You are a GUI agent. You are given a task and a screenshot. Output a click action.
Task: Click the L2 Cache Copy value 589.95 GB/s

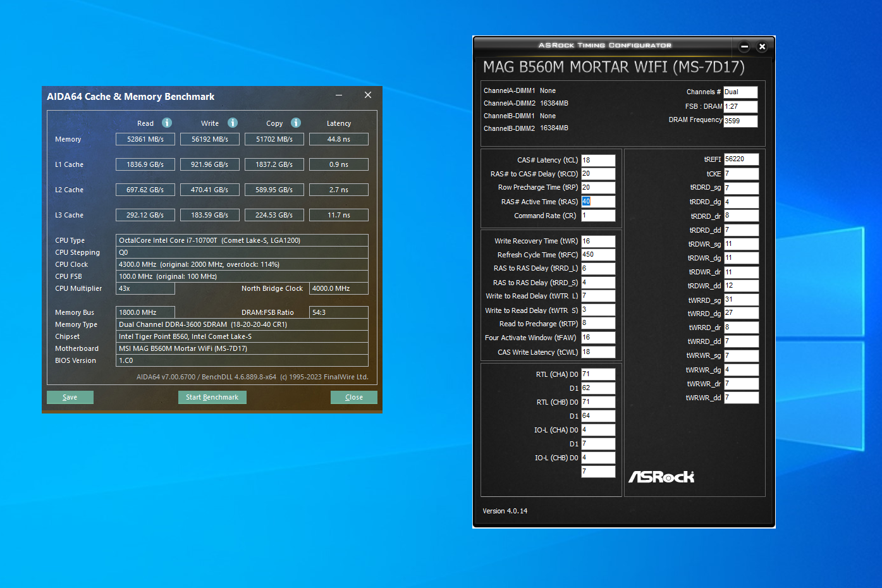(x=274, y=190)
